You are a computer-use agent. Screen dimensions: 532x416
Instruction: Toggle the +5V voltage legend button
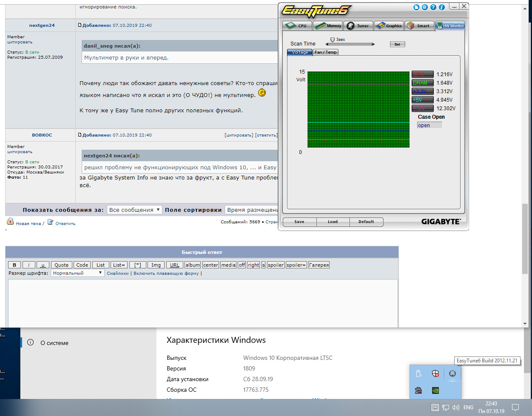pyautogui.click(x=423, y=100)
